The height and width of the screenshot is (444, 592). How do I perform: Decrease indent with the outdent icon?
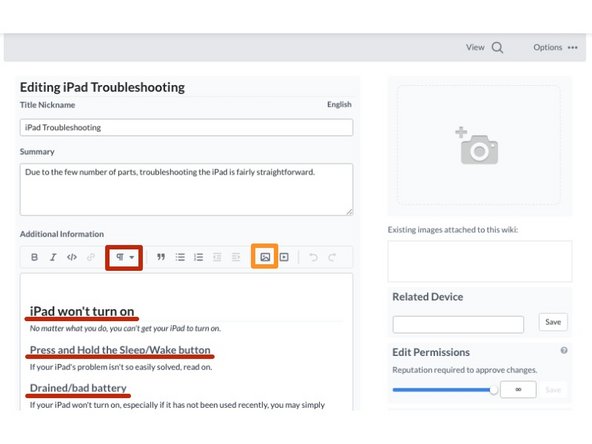click(x=217, y=257)
